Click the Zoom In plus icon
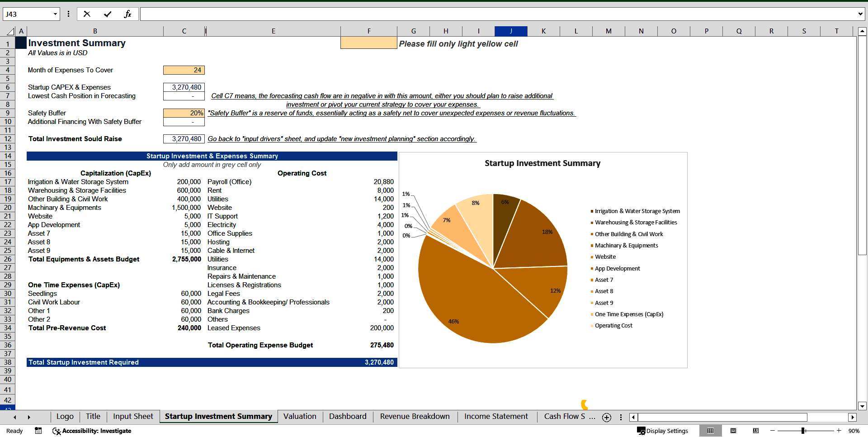 pyautogui.click(x=839, y=431)
